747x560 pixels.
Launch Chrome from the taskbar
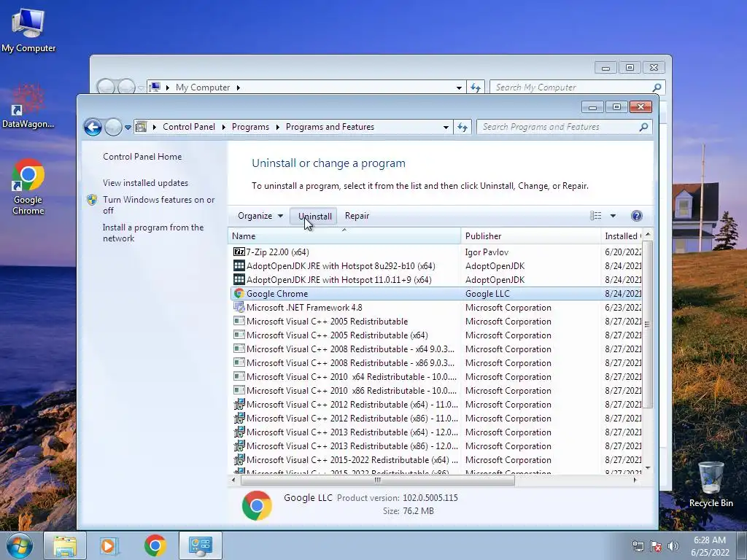click(x=155, y=545)
